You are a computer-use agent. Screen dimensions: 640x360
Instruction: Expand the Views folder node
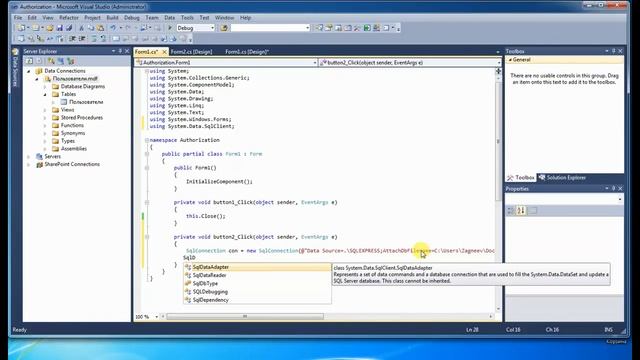tap(45, 110)
